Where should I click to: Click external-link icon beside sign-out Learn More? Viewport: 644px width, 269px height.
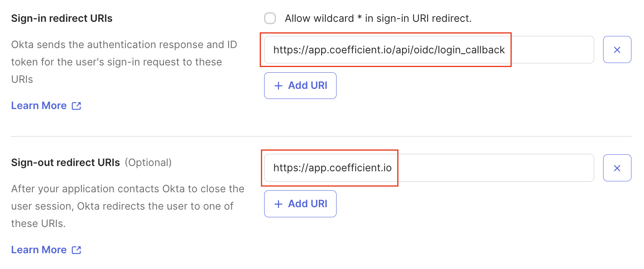[76, 250]
